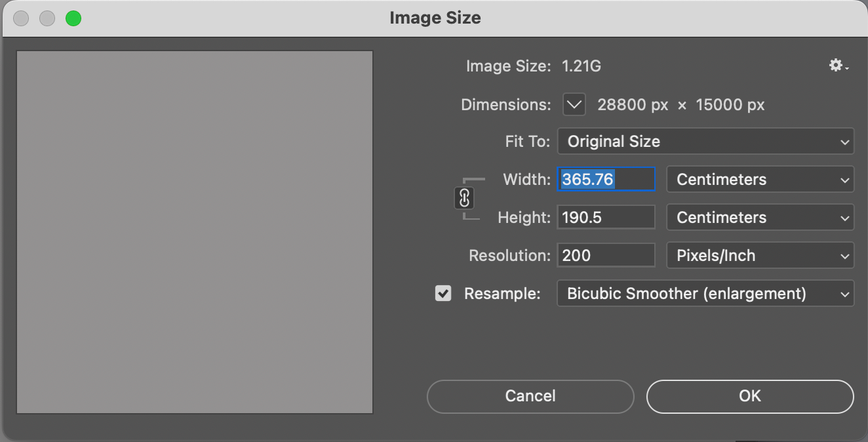This screenshot has width=868, height=442.
Task: Click the Width value field
Action: point(606,180)
